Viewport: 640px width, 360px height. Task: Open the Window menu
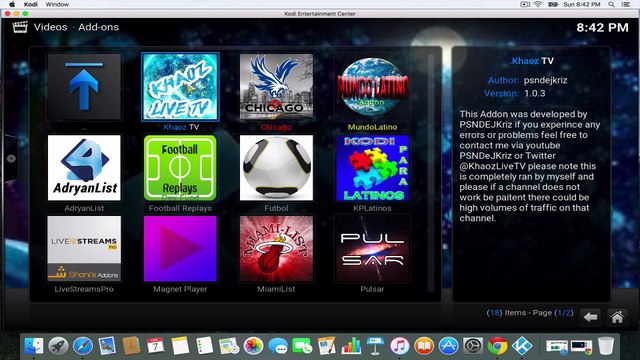point(57,4)
